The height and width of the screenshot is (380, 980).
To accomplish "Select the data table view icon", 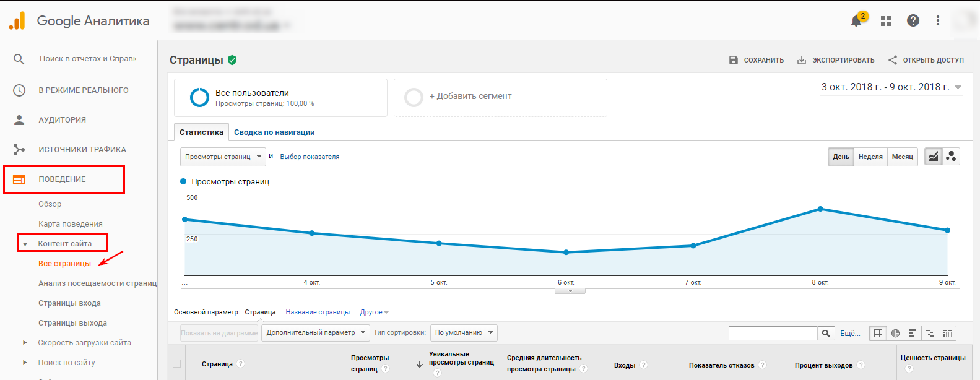I will [878, 333].
